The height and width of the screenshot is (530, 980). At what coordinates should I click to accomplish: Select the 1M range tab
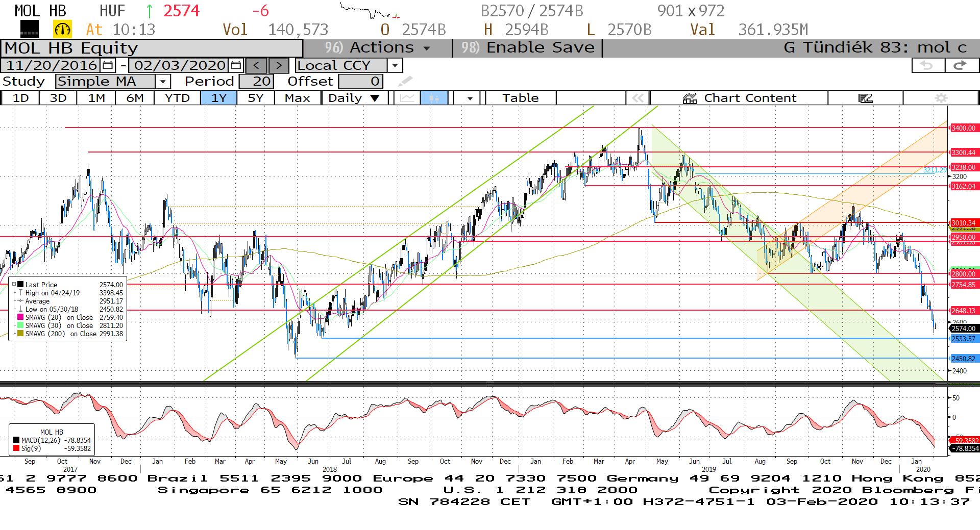pos(96,98)
